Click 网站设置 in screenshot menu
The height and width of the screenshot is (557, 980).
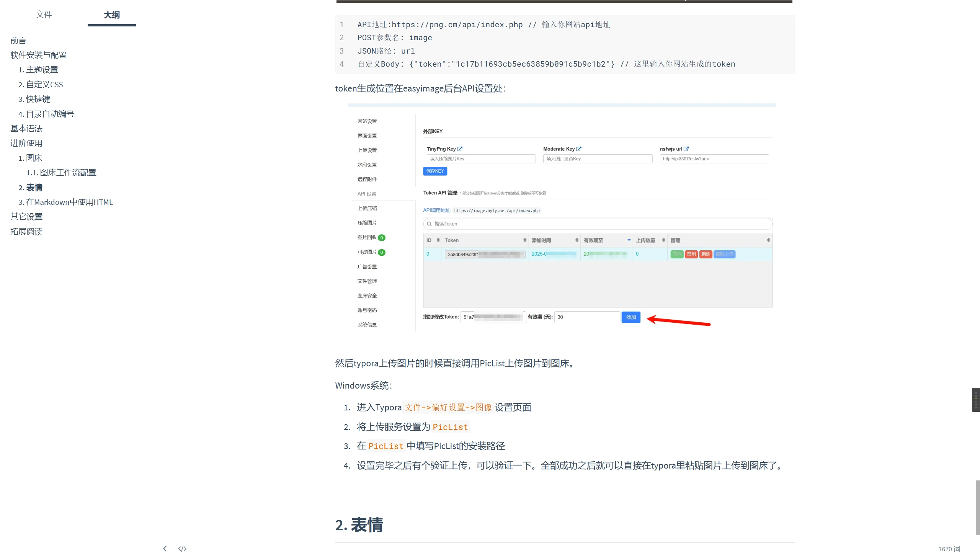click(367, 121)
